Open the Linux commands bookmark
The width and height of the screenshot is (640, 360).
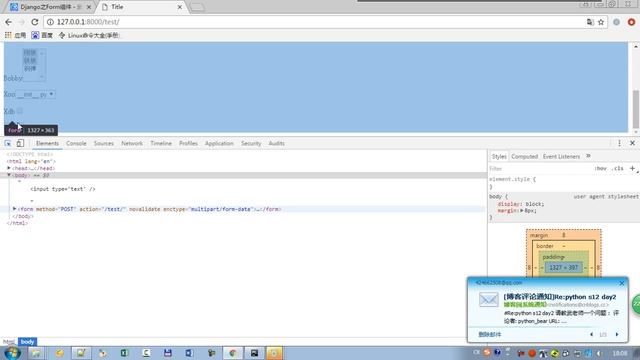click(x=89, y=36)
